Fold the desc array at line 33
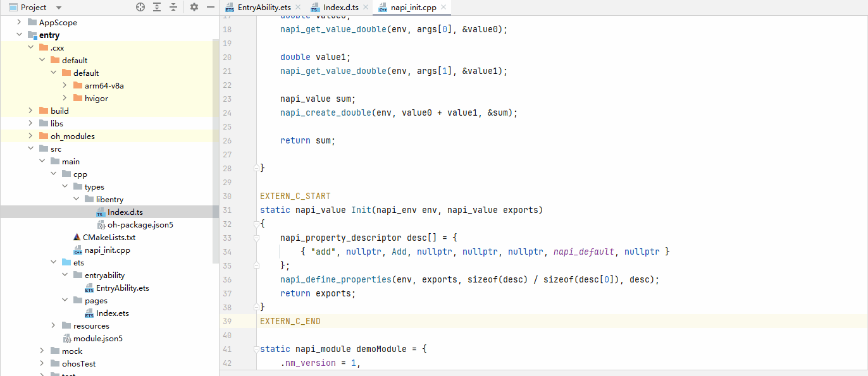 tap(256, 238)
